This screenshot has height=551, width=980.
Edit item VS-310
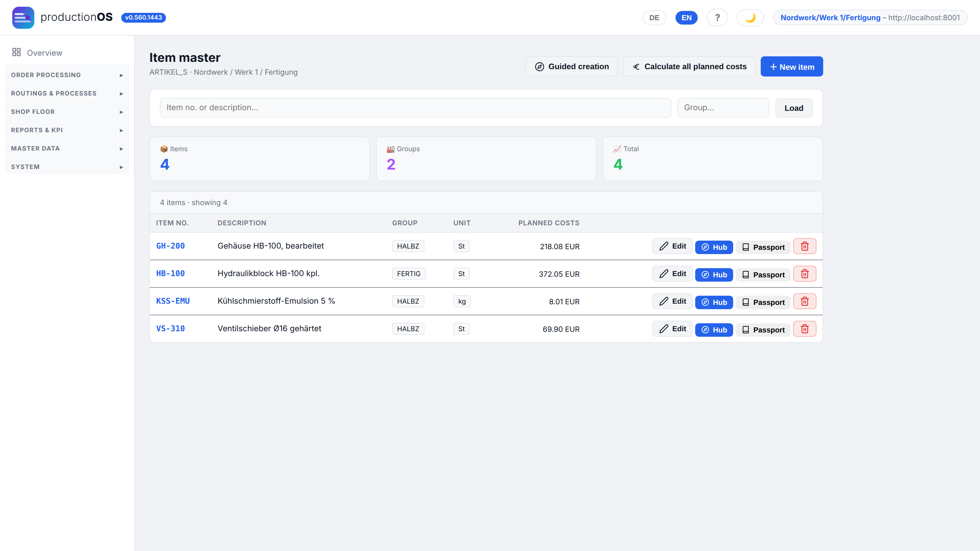pos(672,329)
